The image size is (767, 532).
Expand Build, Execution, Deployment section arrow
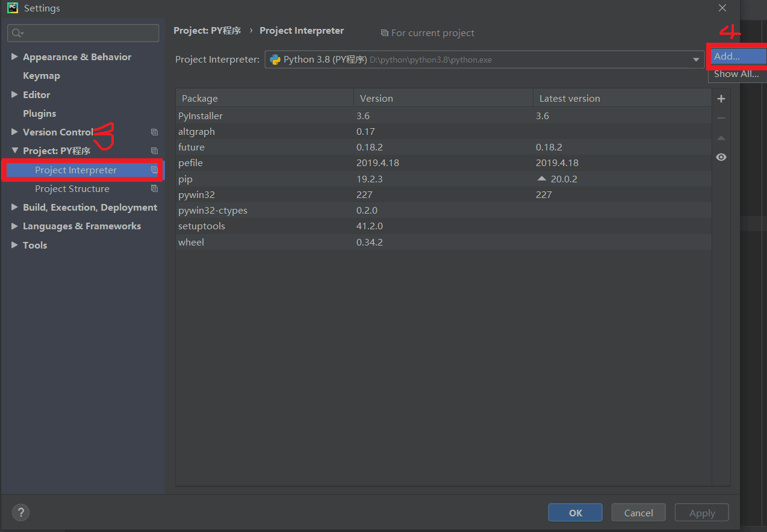tap(14, 207)
